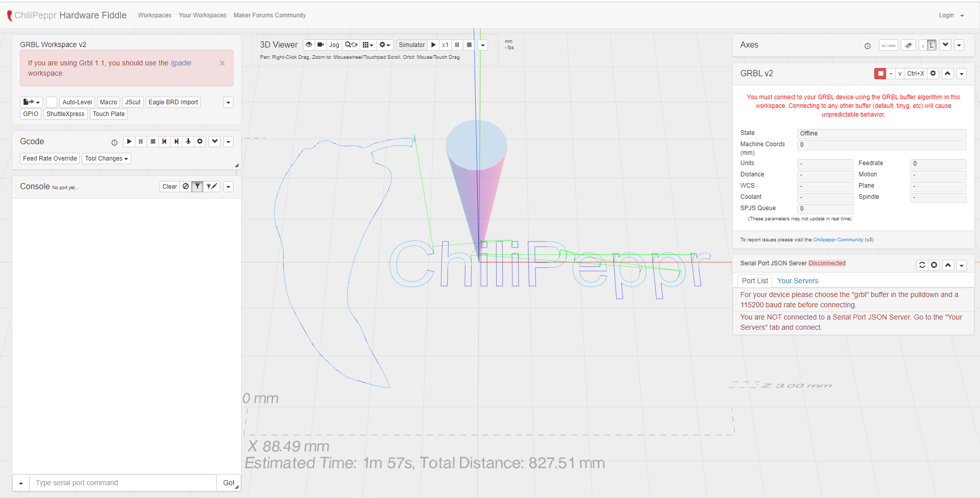Click the 3D Viewer camera icon
Image resolution: width=980 pixels, height=498 pixels.
[320, 45]
